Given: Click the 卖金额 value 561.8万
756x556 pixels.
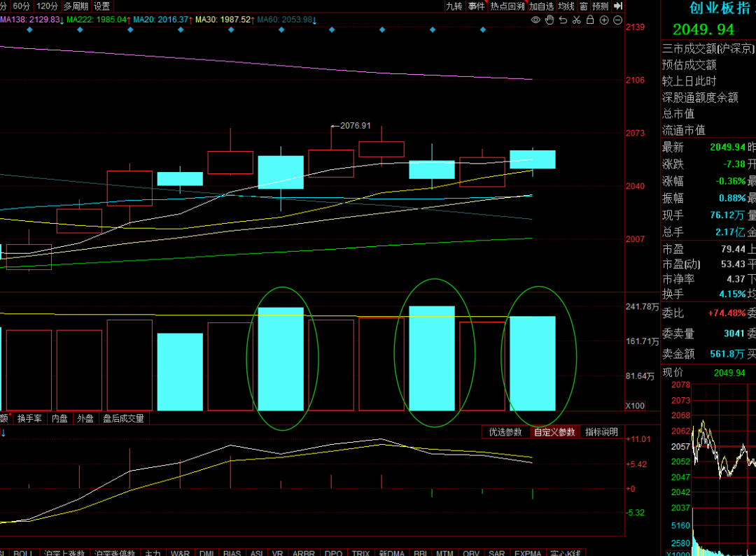Looking at the screenshot, I should pyautogui.click(x=727, y=354).
